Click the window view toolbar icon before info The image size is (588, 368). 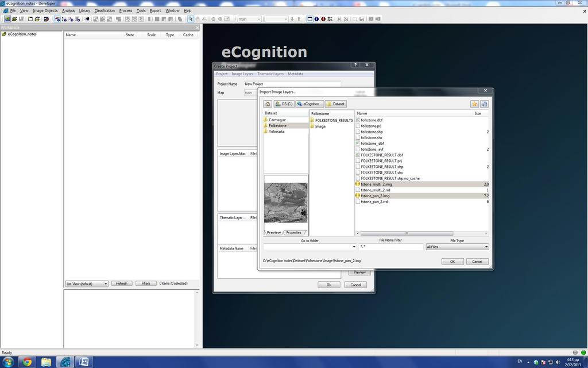(x=310, y=19)
